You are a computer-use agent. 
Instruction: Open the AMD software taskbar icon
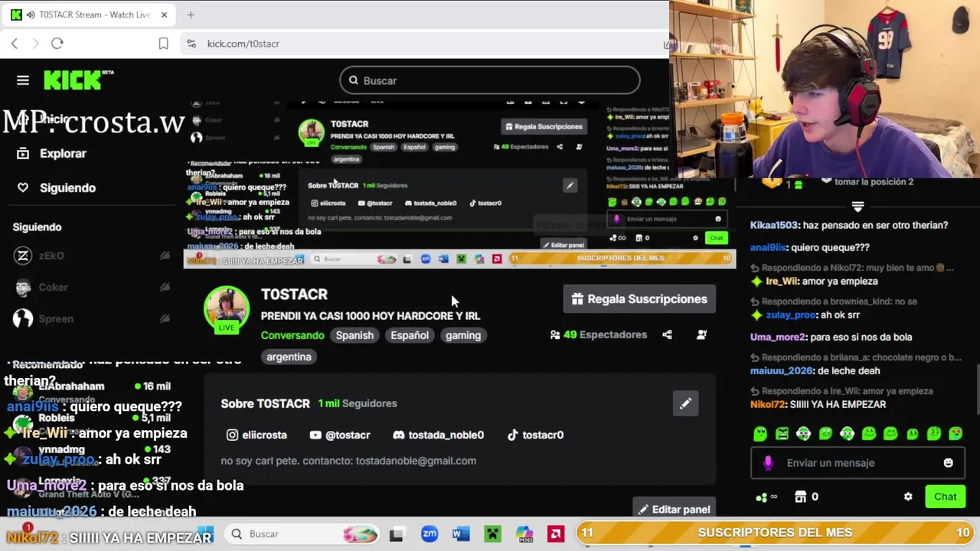coord(556,534)
